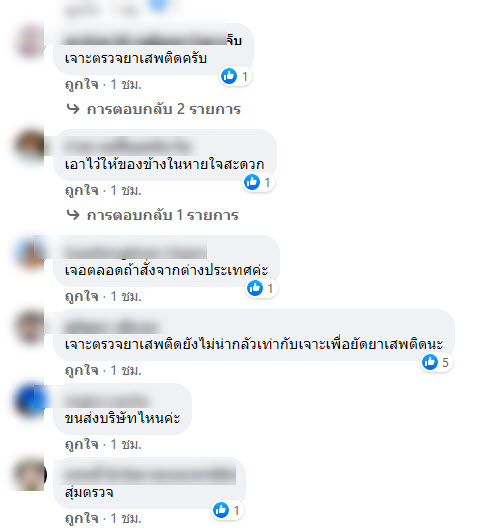Open blurred profile name above เจอตลอดถ้าสั่งจากต่างประเทศค่ะ
This screenshot has width=489, height=530.
(135, 252)
